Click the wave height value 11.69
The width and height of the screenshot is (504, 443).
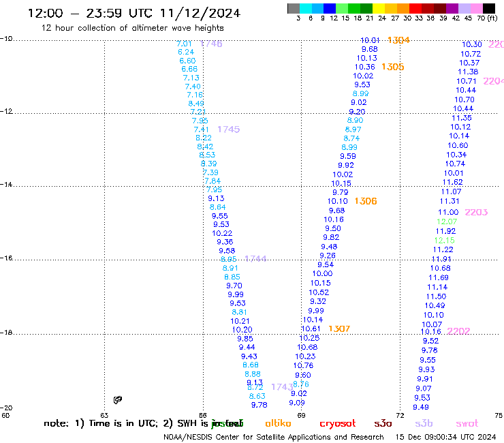coord(439,277)
